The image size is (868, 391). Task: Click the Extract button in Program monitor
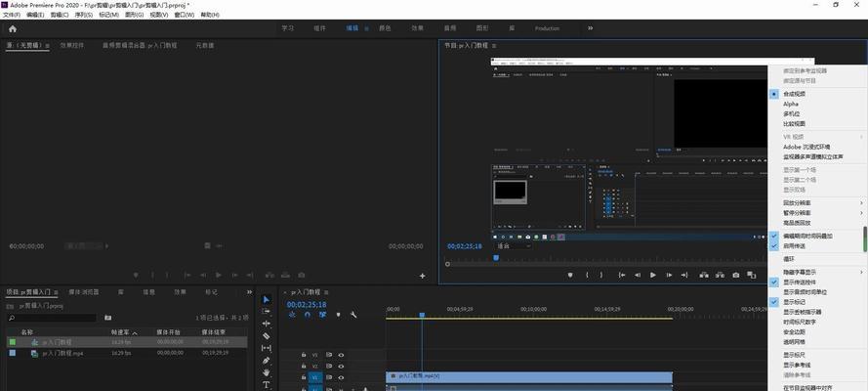click(720, 275)
